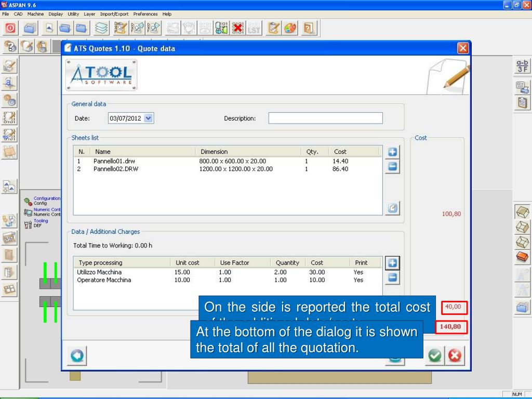Viewport: 532px width, 399px height.
Task: Cancel the quote with red X button
Action: [455, 355]
